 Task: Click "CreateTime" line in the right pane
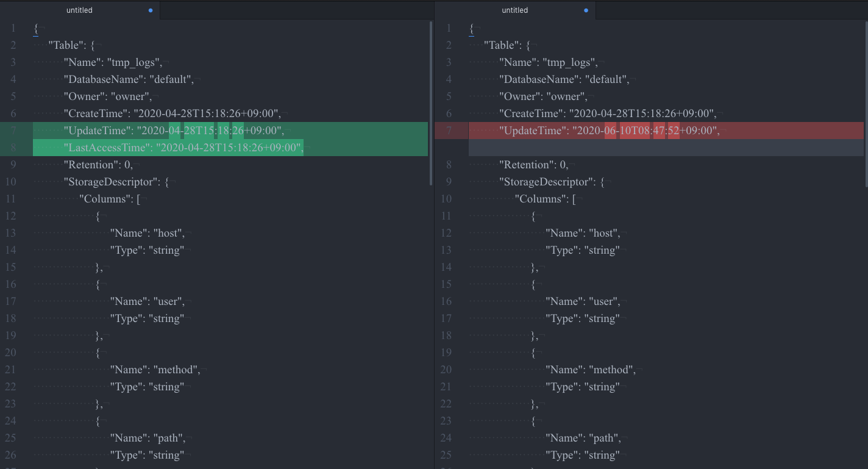coord(607,113)
